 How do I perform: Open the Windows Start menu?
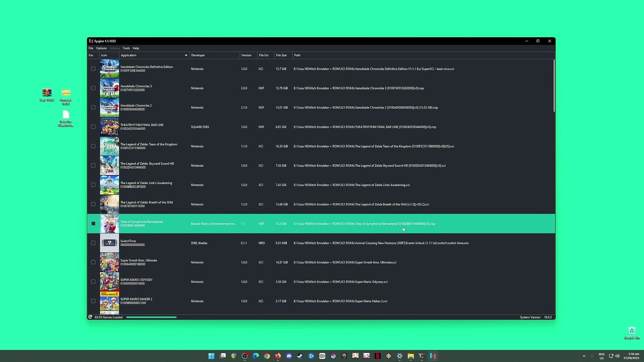point(211,356)
